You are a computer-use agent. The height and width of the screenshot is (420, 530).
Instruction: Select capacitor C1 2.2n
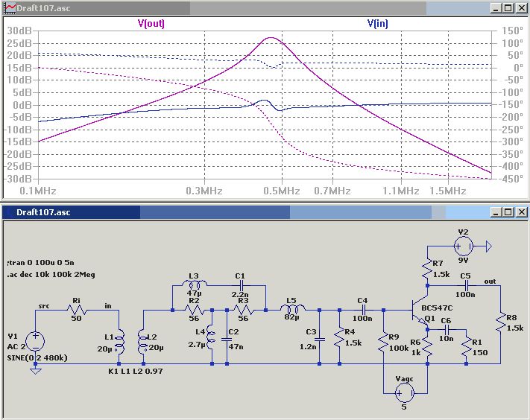pyautogui.click(x=241, y=285)
